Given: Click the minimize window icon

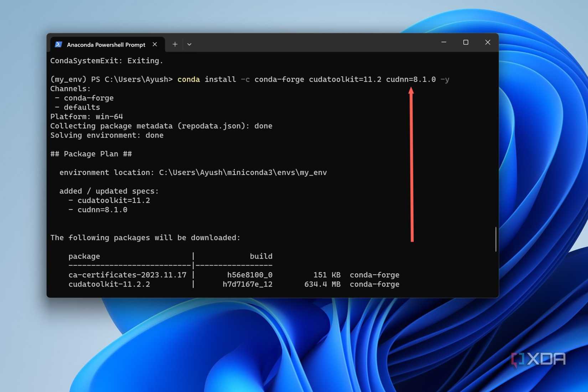Looking at the screenshot, I should (444, 42).
